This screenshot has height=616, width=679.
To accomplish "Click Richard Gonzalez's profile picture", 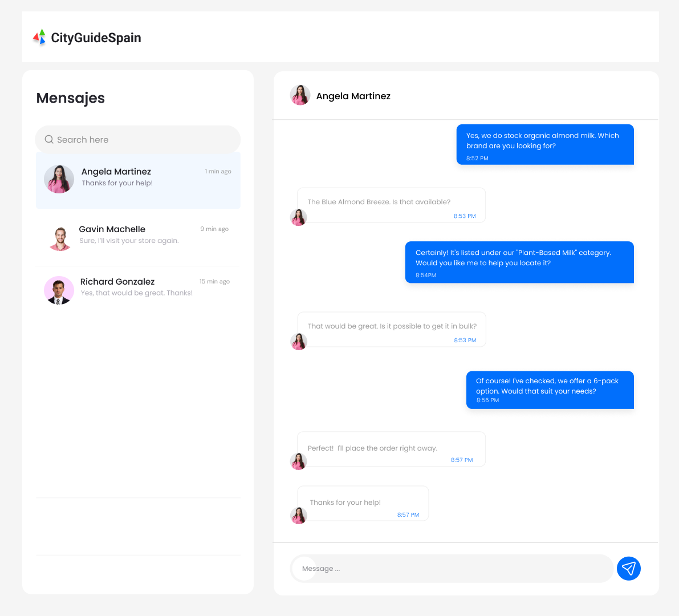I will click(x=59, y=290).
